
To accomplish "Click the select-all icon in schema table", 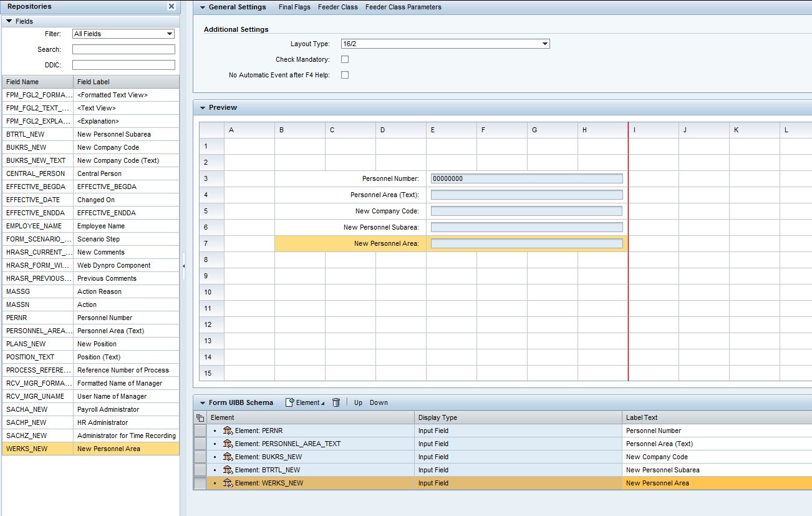I will pos(200,417).
